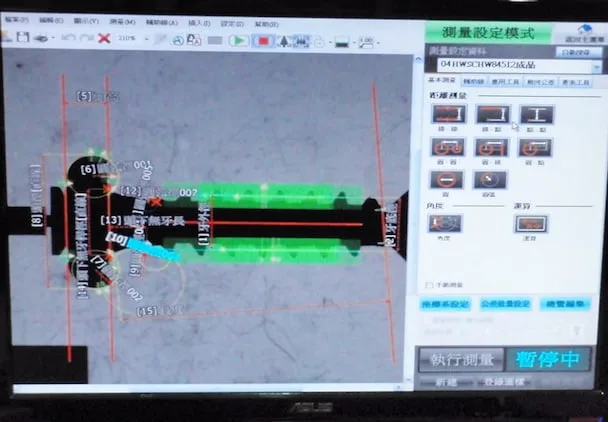
Task: Select the 圓弧 arc measurement tool
Action: coord(490,180)
